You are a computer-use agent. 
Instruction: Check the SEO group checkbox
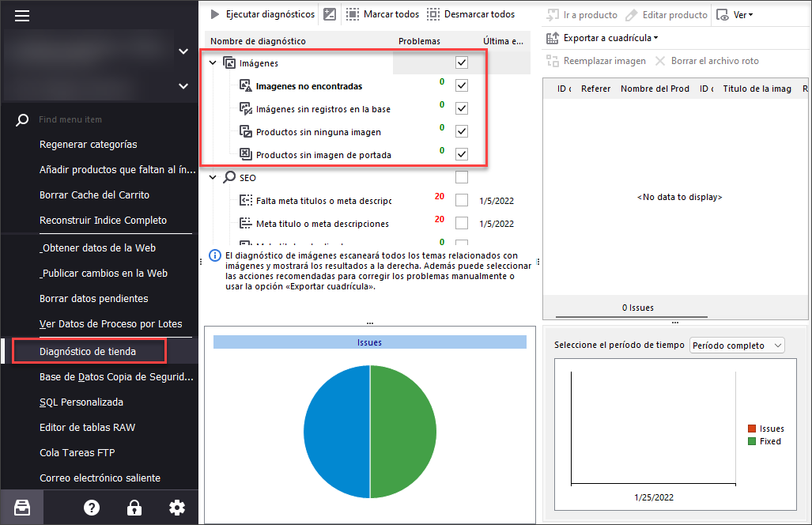tap(462, 177)
